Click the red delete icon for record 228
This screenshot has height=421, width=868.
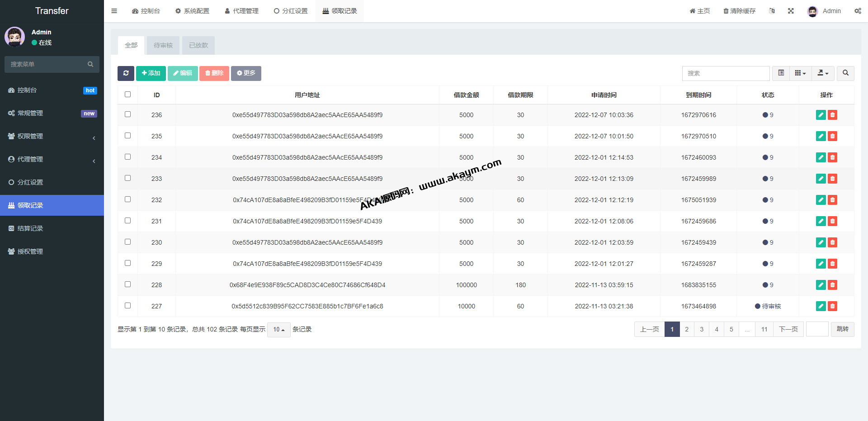832,285
